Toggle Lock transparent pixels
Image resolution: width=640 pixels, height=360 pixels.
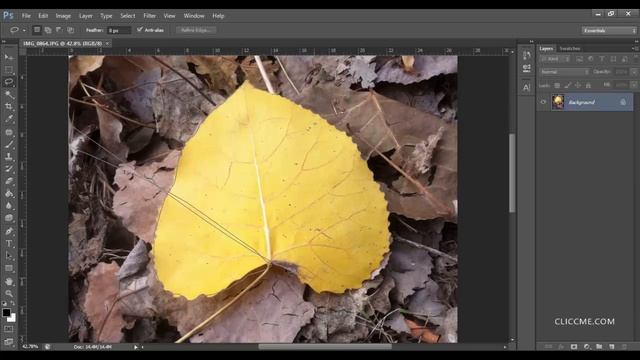point(557,85)
